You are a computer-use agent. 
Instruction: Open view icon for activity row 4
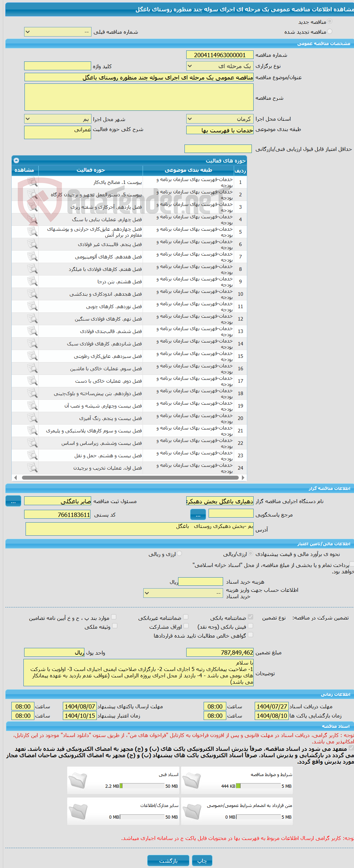[32, 219]
